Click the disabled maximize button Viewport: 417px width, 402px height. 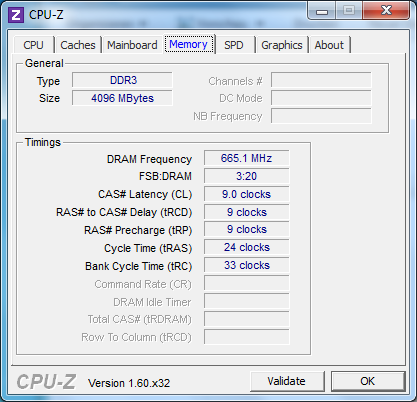[349, 11]
